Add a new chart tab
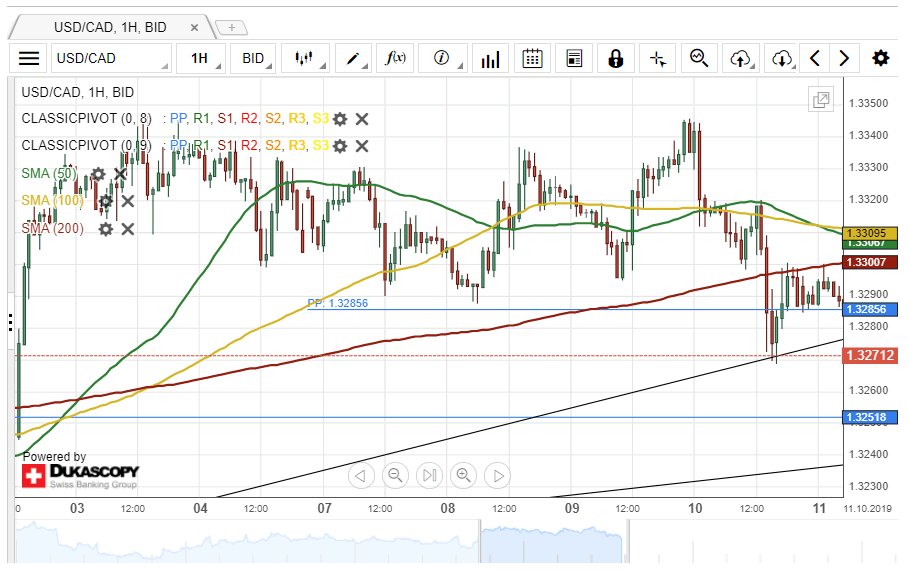The height and width of the screenshot is (571, 909). pos(231,27)
